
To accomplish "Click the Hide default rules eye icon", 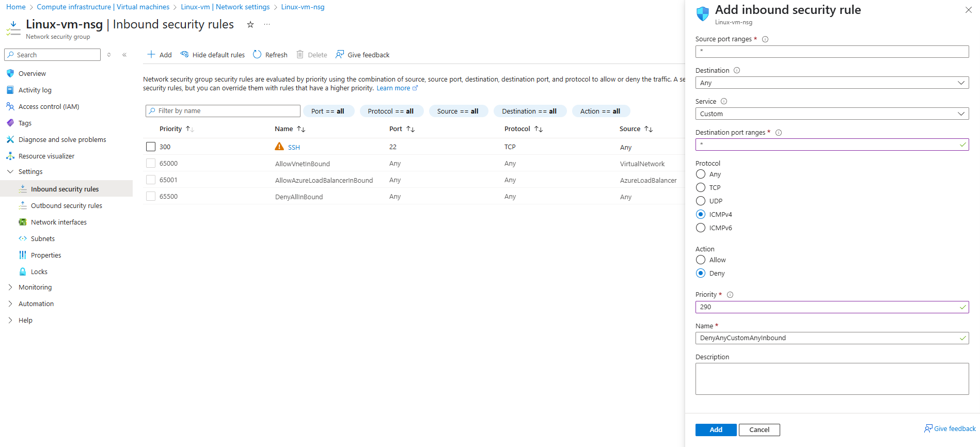I will point(184,54).
